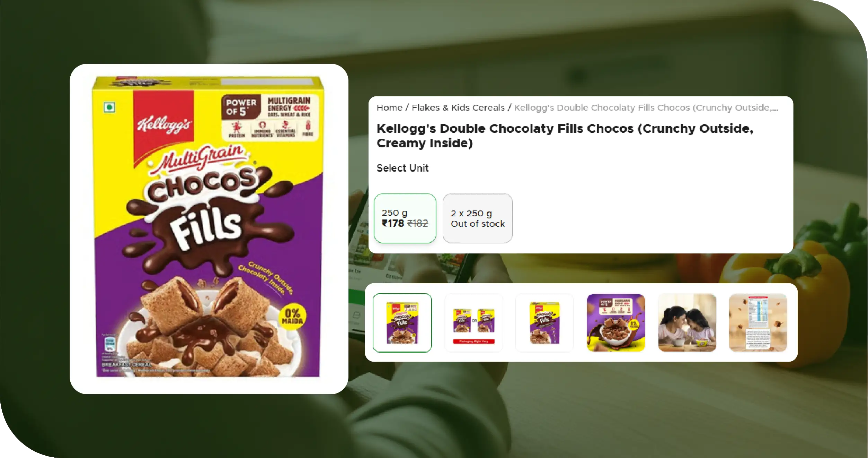This screenshot has height=458, width=868.
Task: Click the product title Kellogg's Double Chocolaty Fills
Action: (565, 136)
